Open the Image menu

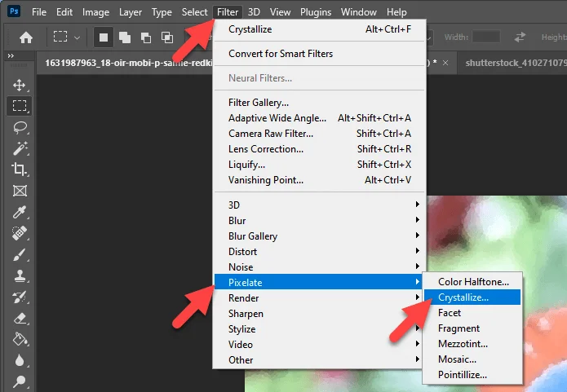click(x=95, y=12)
